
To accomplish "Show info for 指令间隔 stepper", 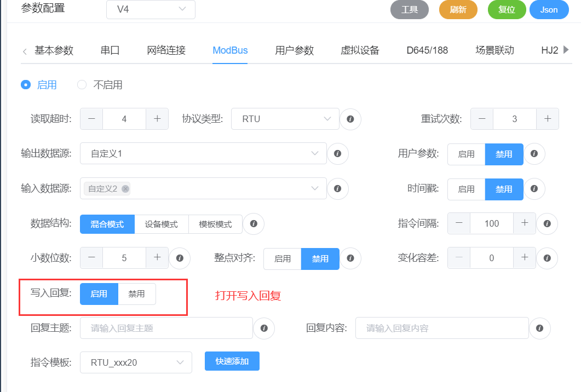I will 547,223.
